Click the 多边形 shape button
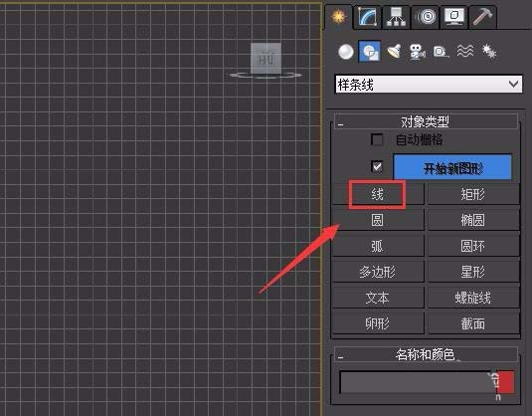Viewport: 532px width, 416px height. point(377,272)
